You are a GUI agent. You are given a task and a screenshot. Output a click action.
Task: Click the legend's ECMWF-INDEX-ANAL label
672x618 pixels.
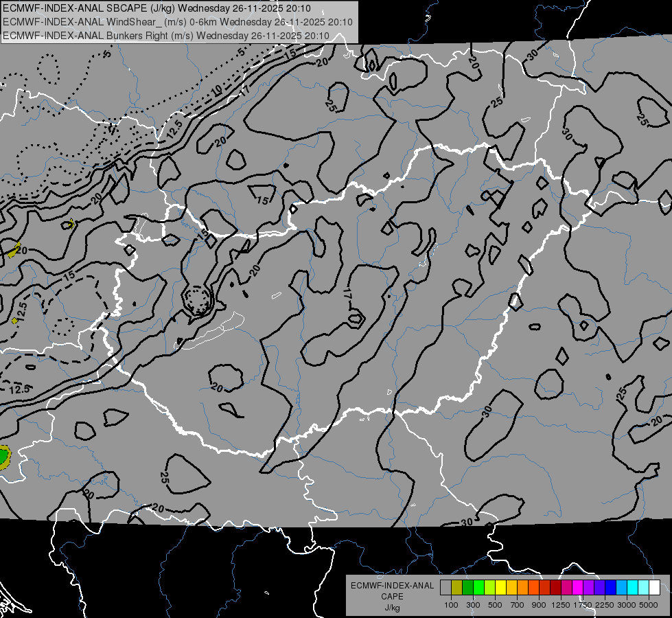(392, 586)
